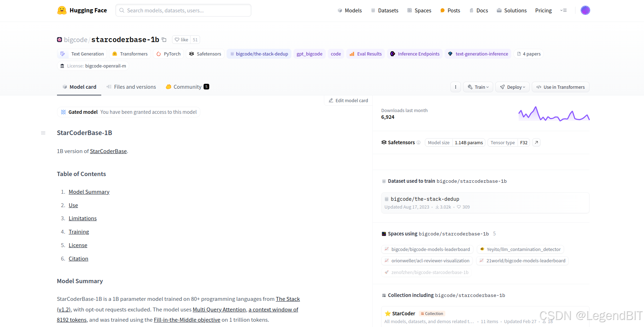Open orionweller/acl-reviewer-visualization space
Image resolution: width=644 pixels, height=327 pixels.
[x=427, y=261]
